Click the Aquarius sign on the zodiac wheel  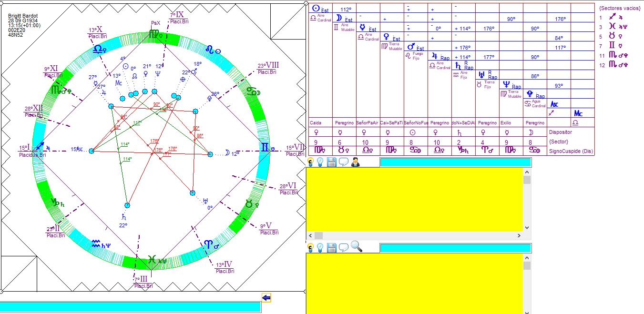(96, 244)
